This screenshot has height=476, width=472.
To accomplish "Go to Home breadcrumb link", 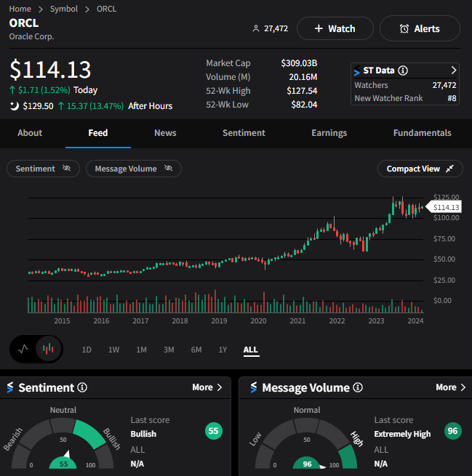I will [x=20, y=9].
